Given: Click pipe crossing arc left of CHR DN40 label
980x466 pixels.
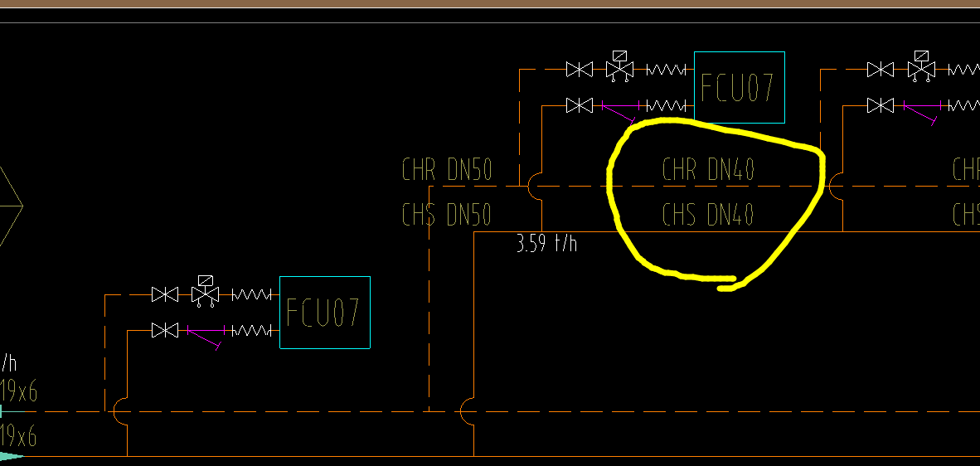Looking at the screenshot, I should tap(535, 186).
